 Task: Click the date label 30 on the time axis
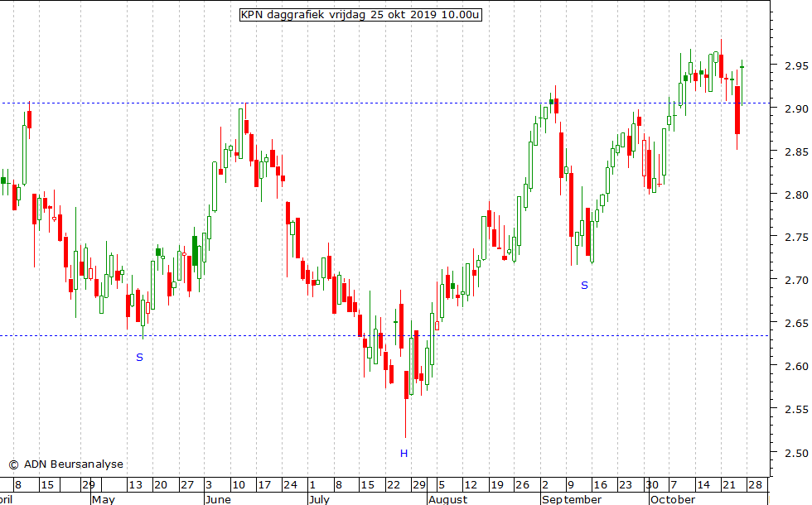click(x=652, y=485)
